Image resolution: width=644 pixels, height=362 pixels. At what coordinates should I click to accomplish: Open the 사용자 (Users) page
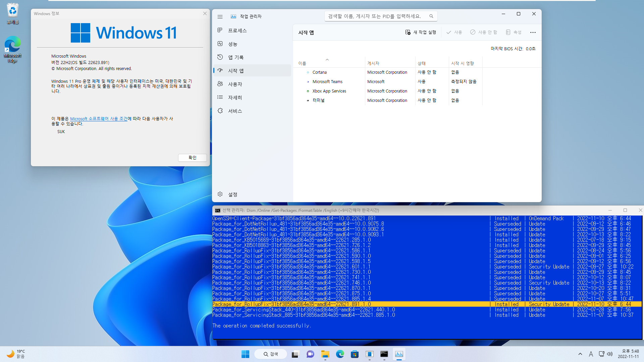252,84
